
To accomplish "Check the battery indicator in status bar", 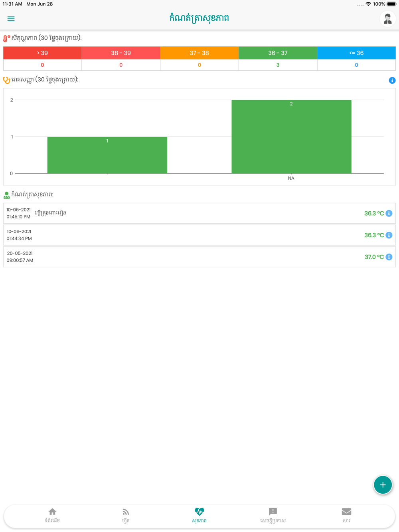I will tap(391, 4).
